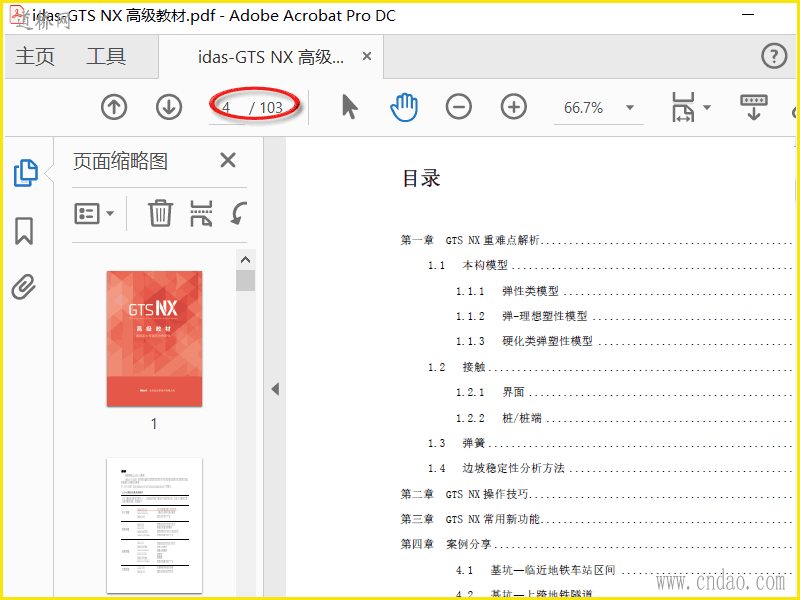Switch to the 主页 tab
Screen dimensions: 800x600
coord(35,56)
